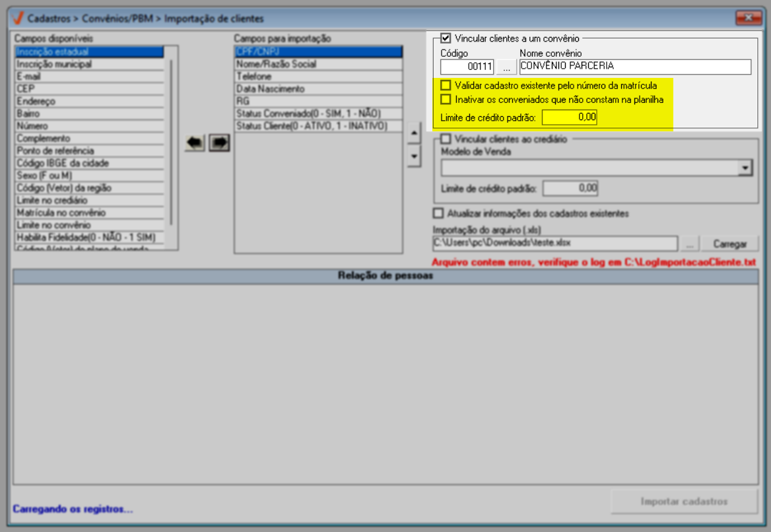Toggle Vincular clientes a um convênio checkbox
The height and width of the screenshot is (532, 771).
[446, 38]
